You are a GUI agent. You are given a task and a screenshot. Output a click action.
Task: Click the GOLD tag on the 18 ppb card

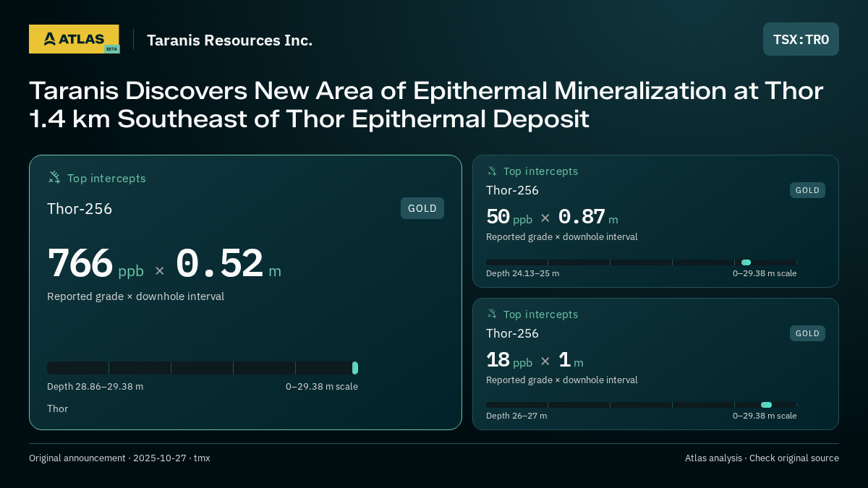point(807,333)
